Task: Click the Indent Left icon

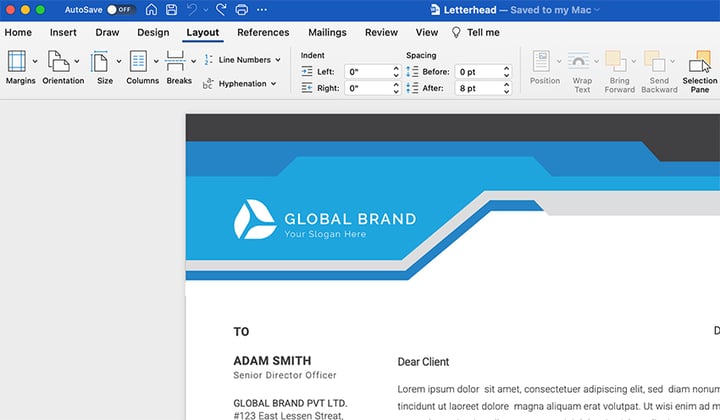Action: tap(307, 72)
